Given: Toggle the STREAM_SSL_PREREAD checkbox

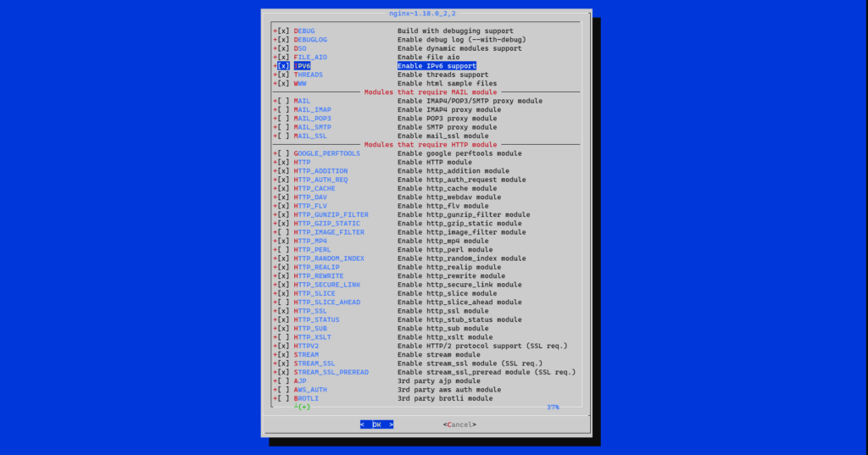Looking at the screenshot, I should pos(283,373).
